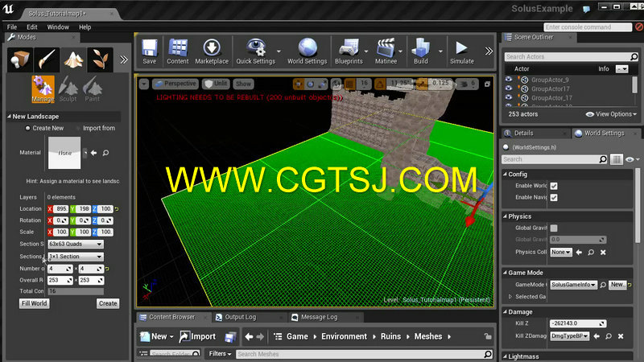
Task: Choose the landscape Manage tool
Action: [43, 89]
